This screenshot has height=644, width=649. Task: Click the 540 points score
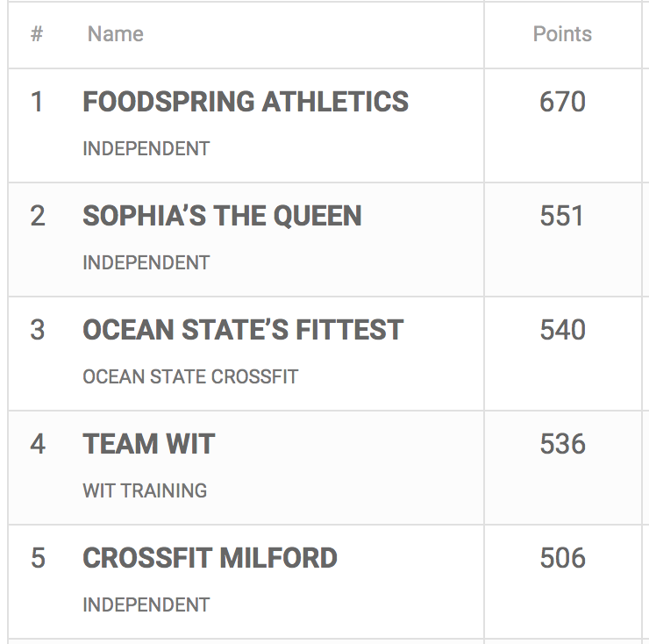(x=562, y=330)
